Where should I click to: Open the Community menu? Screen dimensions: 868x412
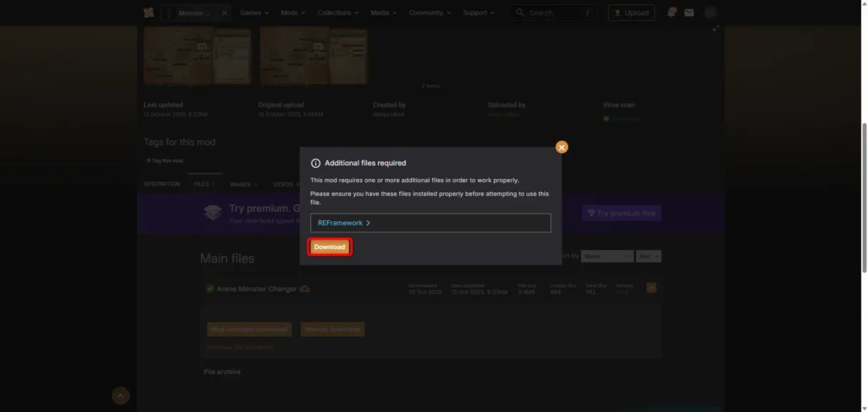[x=430, y=13]
